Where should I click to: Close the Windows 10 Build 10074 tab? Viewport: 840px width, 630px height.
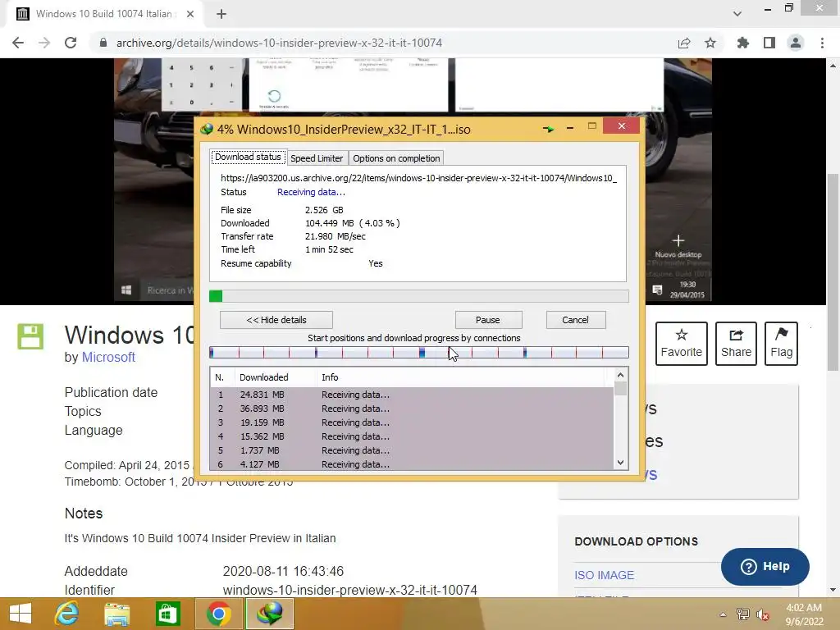tap(190, 14)
